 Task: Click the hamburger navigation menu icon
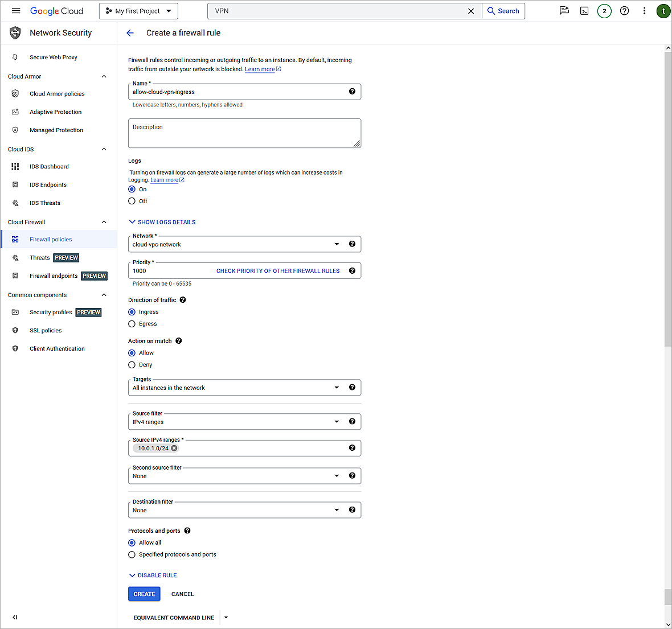pos(16,10)
